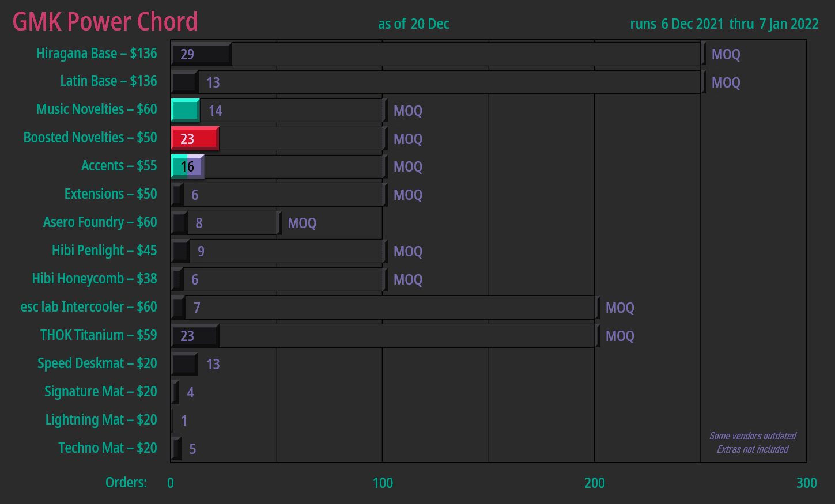Image resolution: width=835 pixels, height=504 pixels.
Task: Select the Latin Base – $136 label
Action: 108,81
